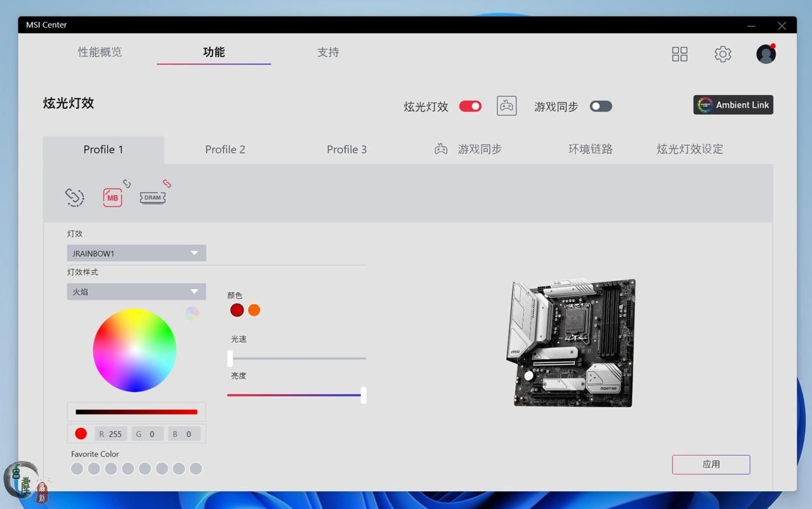812x509 pixels.
Task: Click the motherboard preview image
Action: [x=571, y=343]
